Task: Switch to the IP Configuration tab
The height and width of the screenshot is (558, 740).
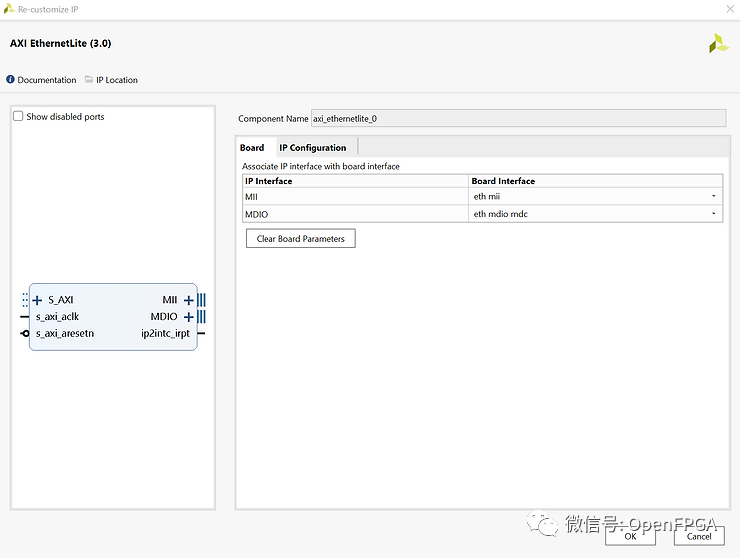Action: (312, 148)
